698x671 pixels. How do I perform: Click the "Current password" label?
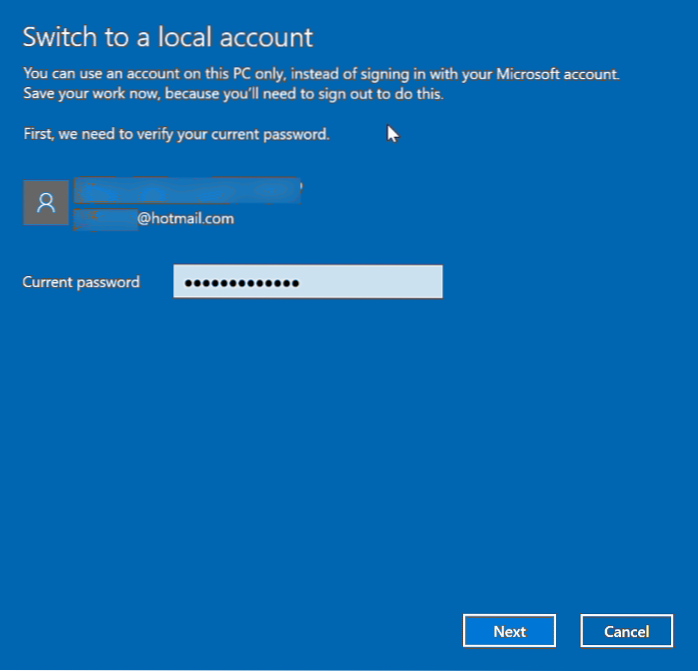click(x=81, y=283)
